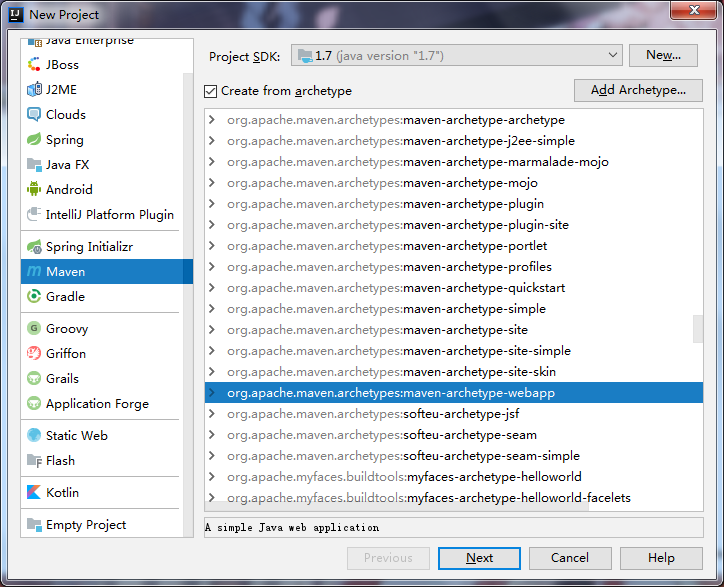Click project type list vertical scrollbar
This screenshot has height=587, width=724.
coord(187,305)
